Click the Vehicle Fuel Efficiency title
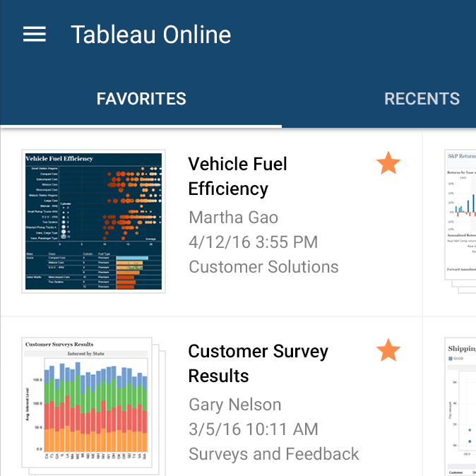This screenshot has height=476, width=476. (237, 177)
